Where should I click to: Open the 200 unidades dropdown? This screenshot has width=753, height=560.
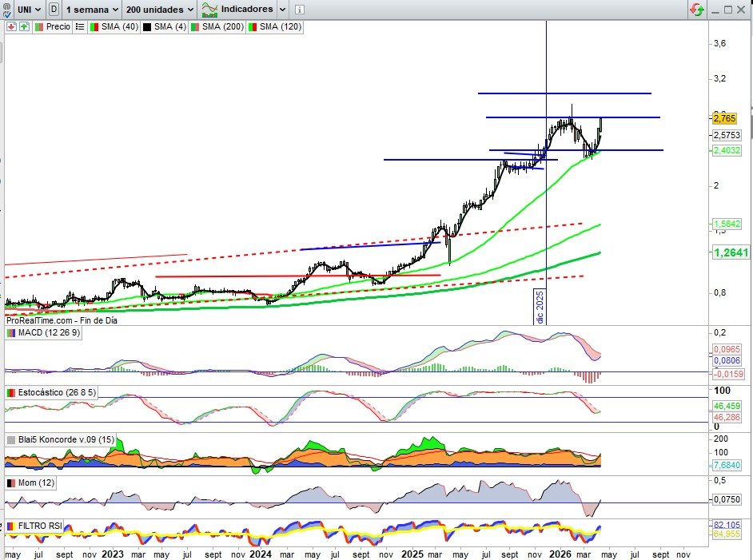click(160, 9)
